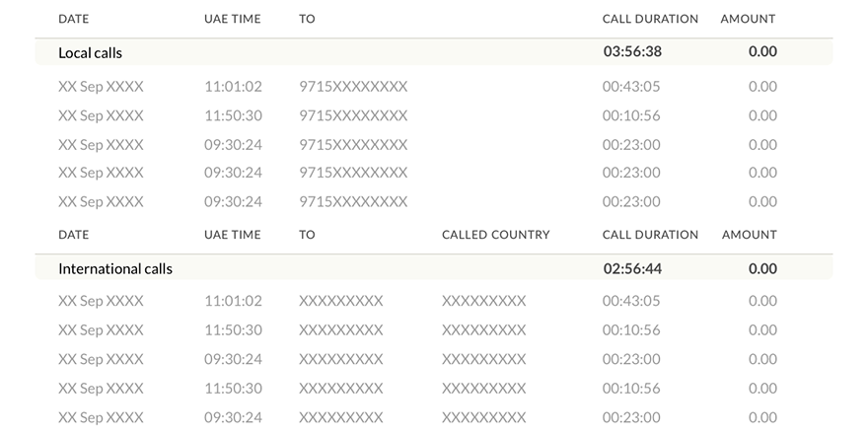This screenshot has height=434, width=868.
Task: Click UAE TIME header above International calls
Action: 232,235
